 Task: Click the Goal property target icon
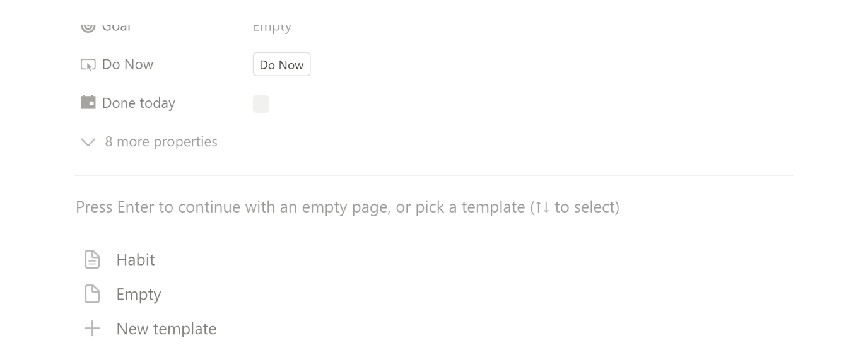pyautogui.click(x=88, y=27)
